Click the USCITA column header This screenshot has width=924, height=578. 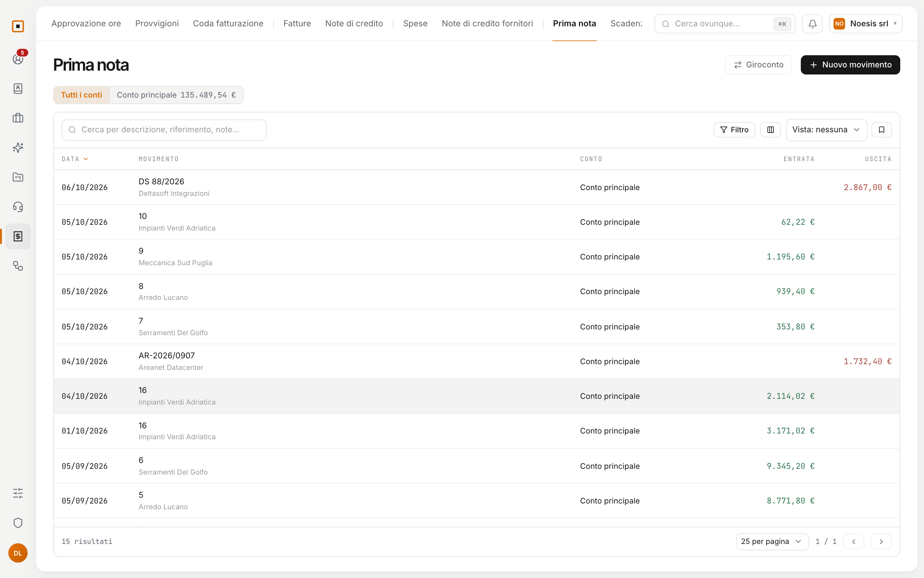(878, 159)
